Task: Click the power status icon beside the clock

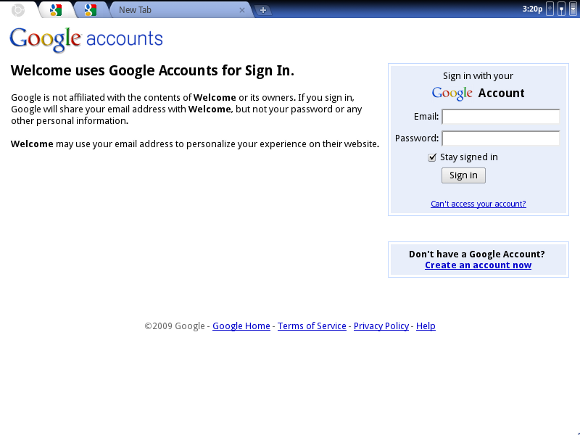Action: click(x=550, y=9)
